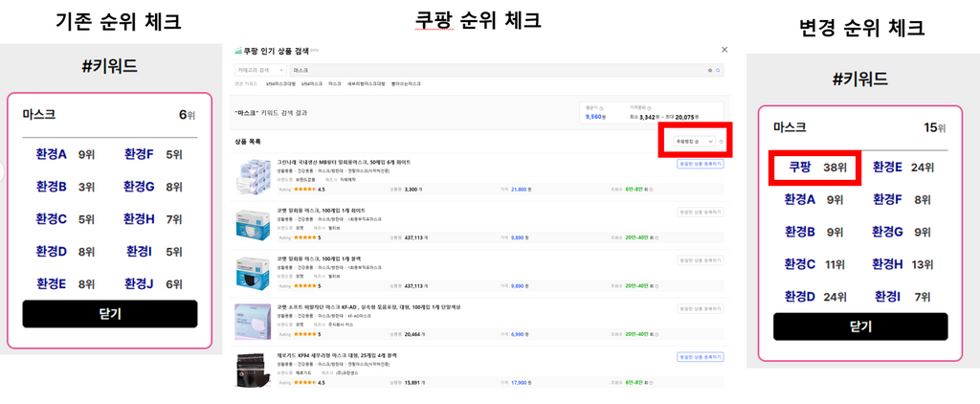Select 환경B 9위 in the 변경 순위 panel

[x=813, y=232]
